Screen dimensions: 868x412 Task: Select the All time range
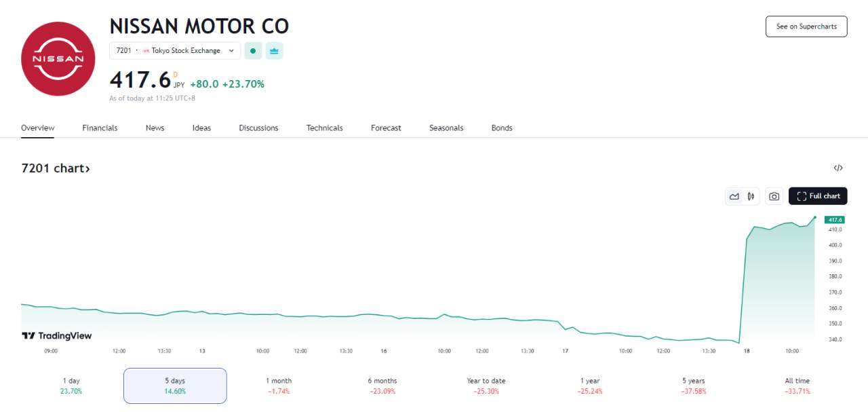click(797, 386)
